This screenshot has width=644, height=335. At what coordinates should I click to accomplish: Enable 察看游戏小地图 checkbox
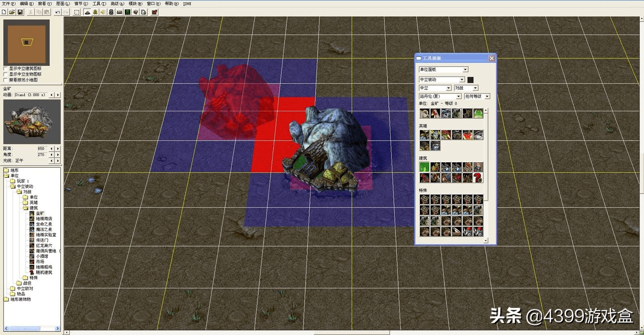click(x=6, y=80)
